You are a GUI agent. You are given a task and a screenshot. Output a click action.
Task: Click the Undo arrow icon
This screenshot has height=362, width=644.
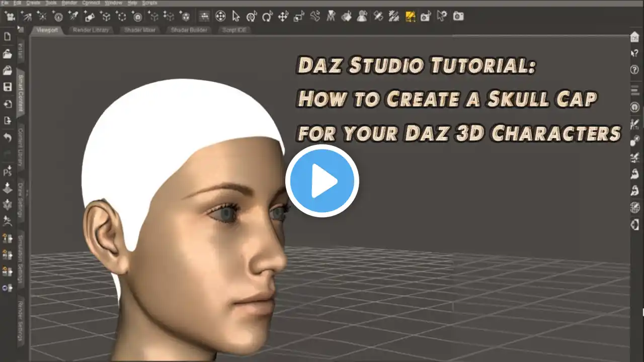pyautogui.click(x=8, y=137)
